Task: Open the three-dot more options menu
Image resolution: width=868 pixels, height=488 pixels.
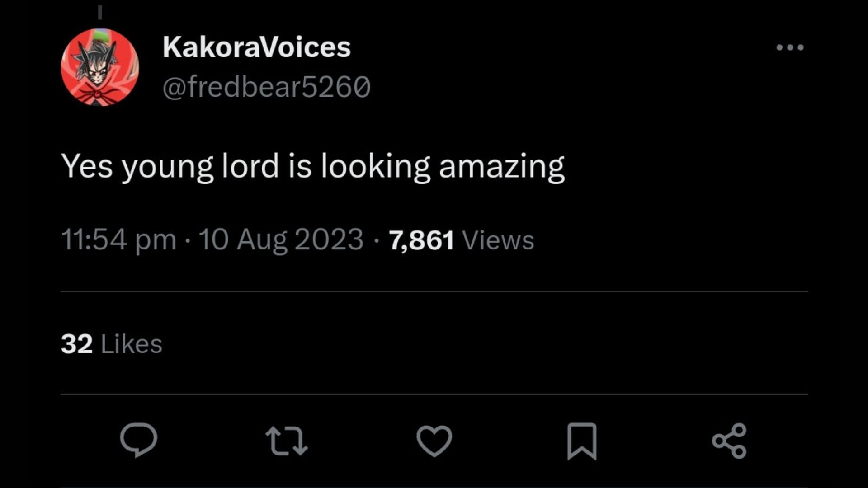Action: (x=790, y=47)
